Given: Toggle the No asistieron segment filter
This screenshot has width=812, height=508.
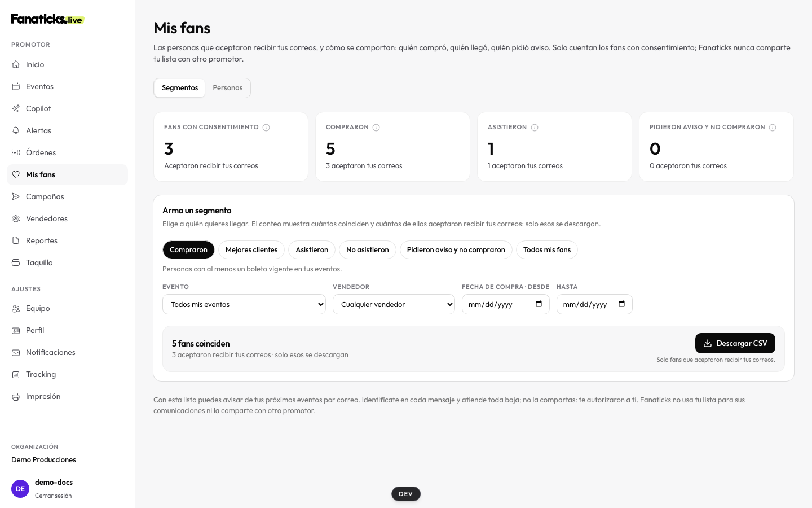Looking at the screenshot, I should pyautogui.click(x=368, y=250).
